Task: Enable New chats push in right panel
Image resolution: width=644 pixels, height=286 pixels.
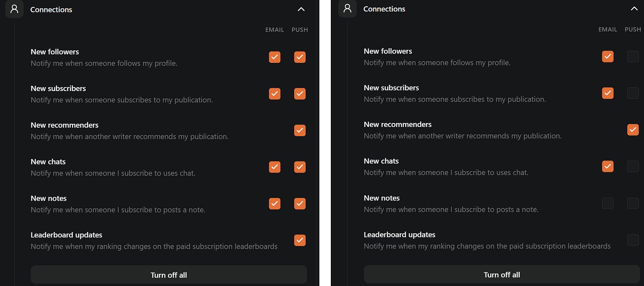Action: (633, 167)
